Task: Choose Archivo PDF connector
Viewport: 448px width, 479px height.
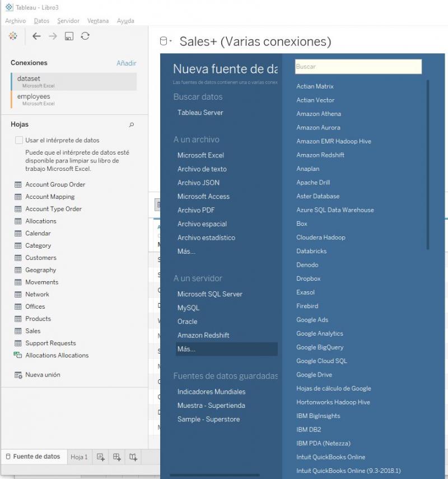Action: 196,210
